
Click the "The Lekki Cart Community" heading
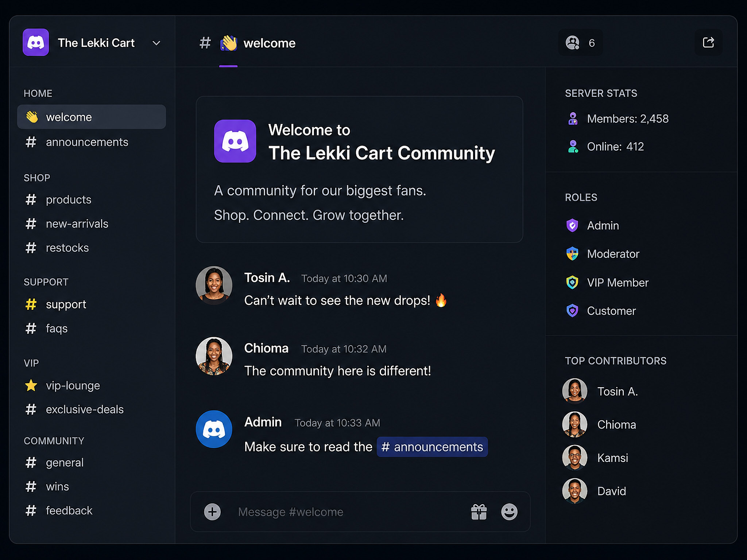pyautogui.click(x=382, y=153)
